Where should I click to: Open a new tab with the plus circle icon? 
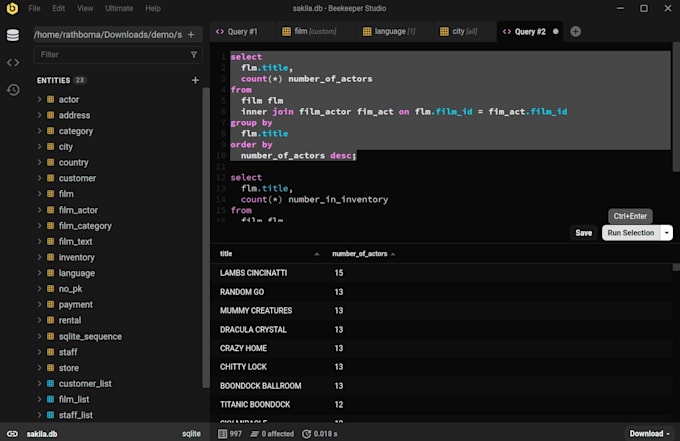[575, 32]
